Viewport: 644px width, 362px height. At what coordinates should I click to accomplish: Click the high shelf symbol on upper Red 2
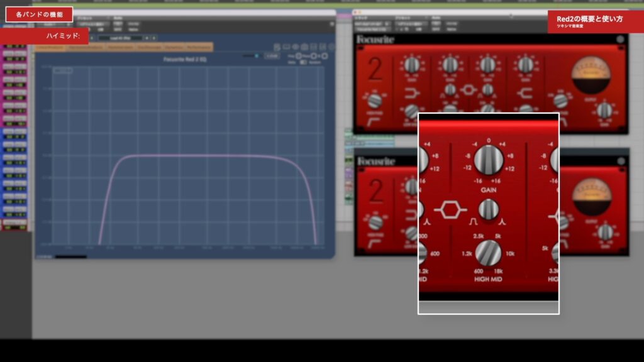click(525, 94)
